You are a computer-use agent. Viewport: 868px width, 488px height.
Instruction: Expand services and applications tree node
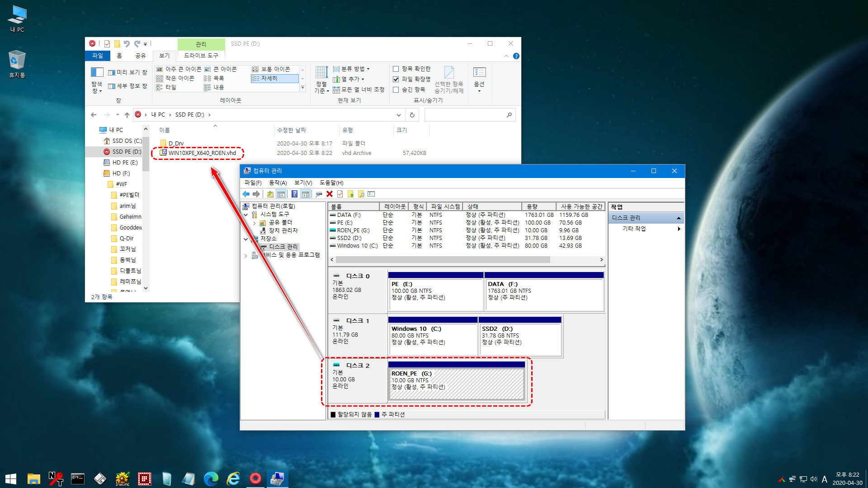click(x=246, y=255)
